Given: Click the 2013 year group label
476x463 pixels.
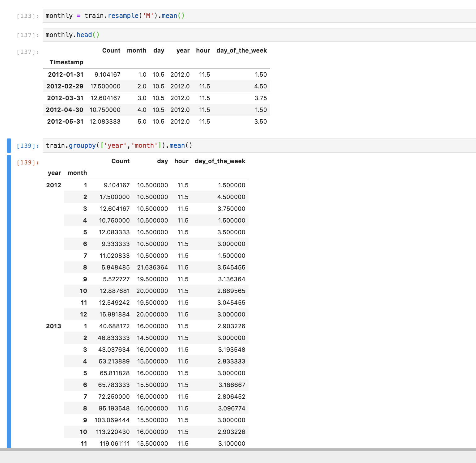Looking at the screenshot, I should (53, 326).
